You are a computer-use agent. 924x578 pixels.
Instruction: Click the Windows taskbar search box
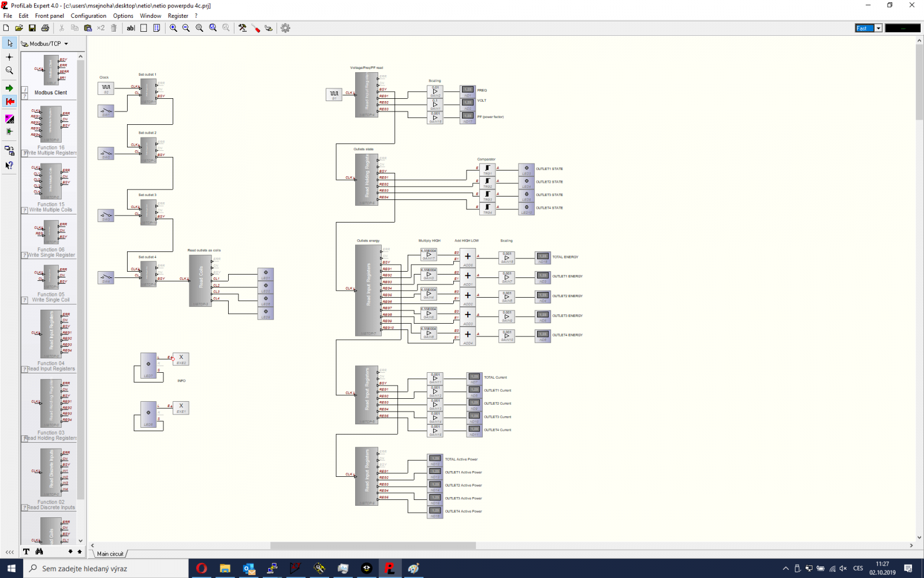point(106,568)
